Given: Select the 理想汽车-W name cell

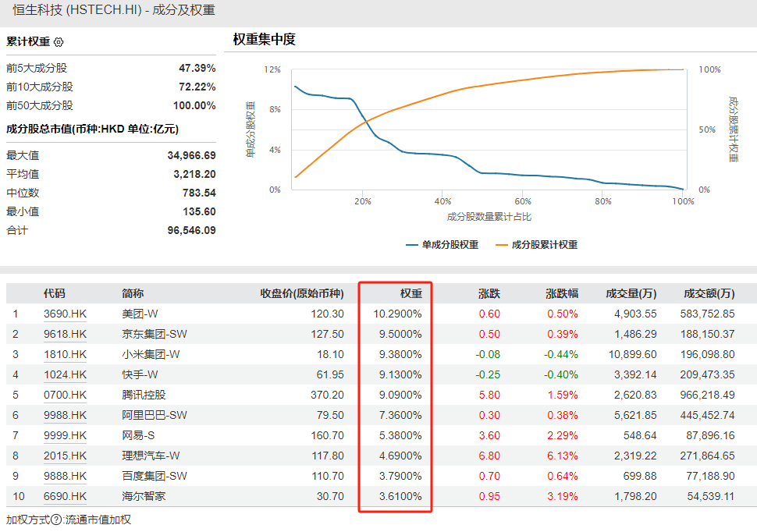Looking at the screenshot, I should click(151, 456).
